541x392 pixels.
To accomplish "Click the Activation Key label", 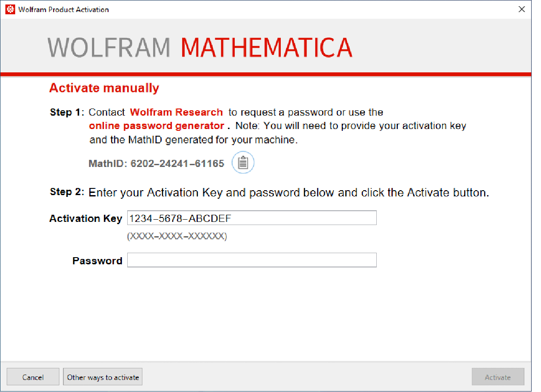I will [86, 219].
